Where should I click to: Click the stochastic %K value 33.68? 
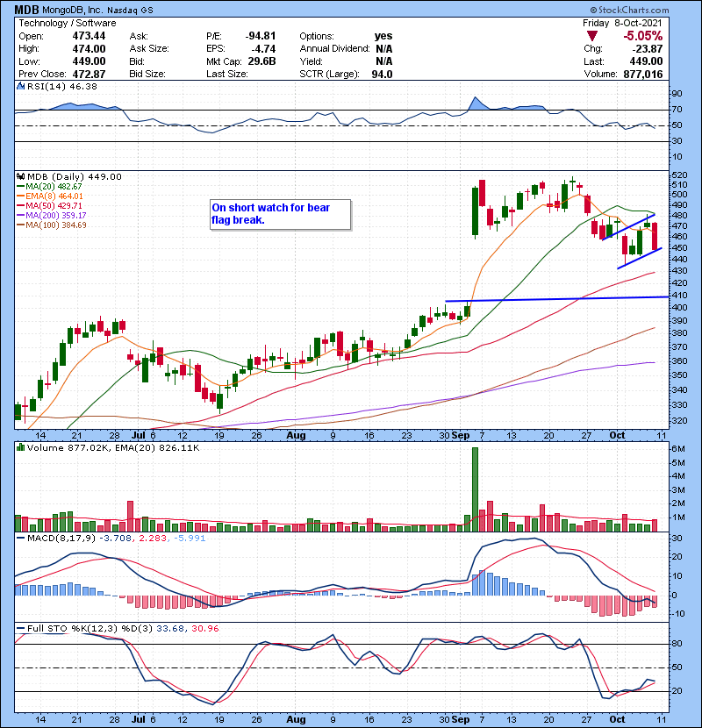pos(168,629)
